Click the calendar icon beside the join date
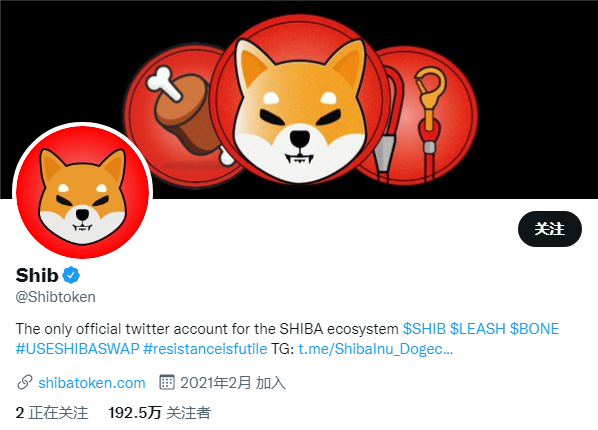Screen dimensions: 598x430 (x=167, y=382)
